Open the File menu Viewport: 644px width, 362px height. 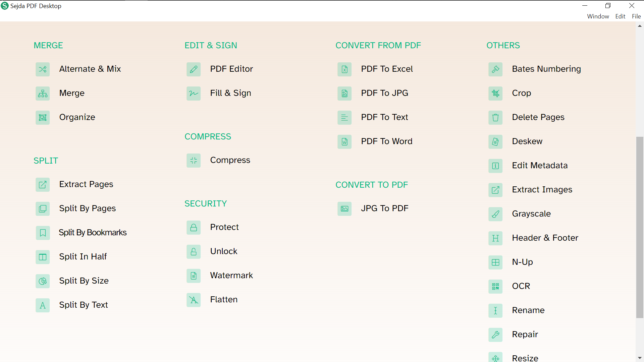click(636, 16)
